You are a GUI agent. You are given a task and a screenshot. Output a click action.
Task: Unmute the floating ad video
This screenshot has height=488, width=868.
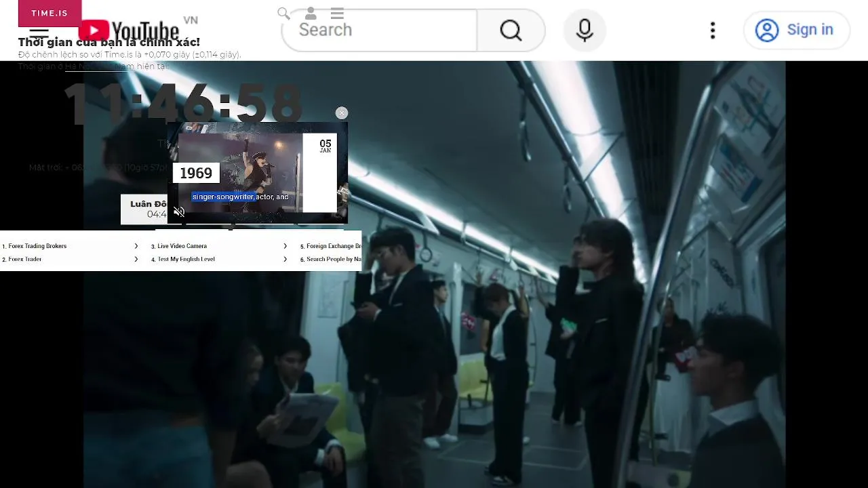(180, 212)
